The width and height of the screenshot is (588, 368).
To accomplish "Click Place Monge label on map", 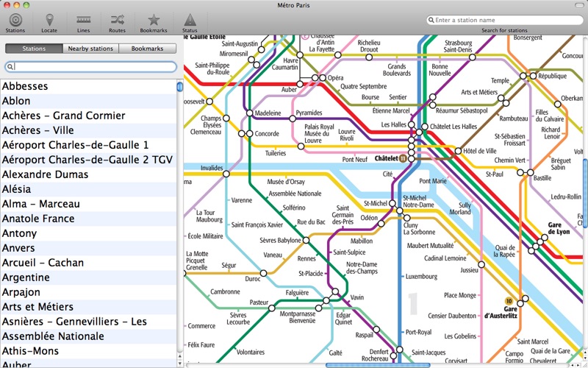I will click(460, 295).
